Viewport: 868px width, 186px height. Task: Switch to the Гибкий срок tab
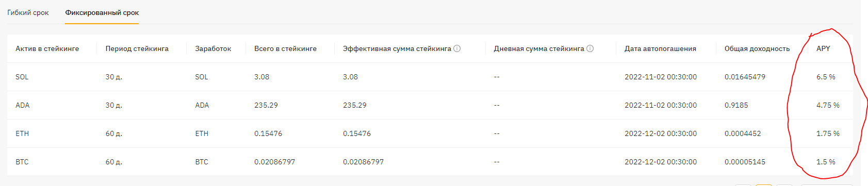point(28,12)
